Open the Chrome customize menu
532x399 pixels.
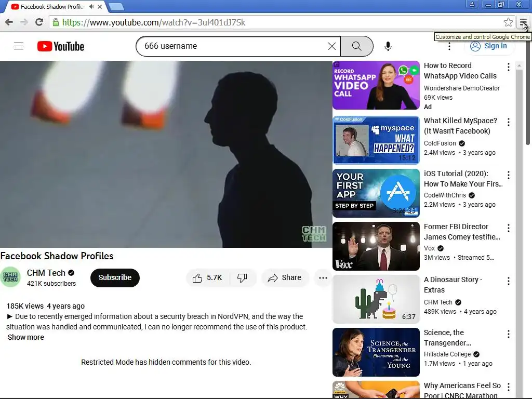click(524, 22)
